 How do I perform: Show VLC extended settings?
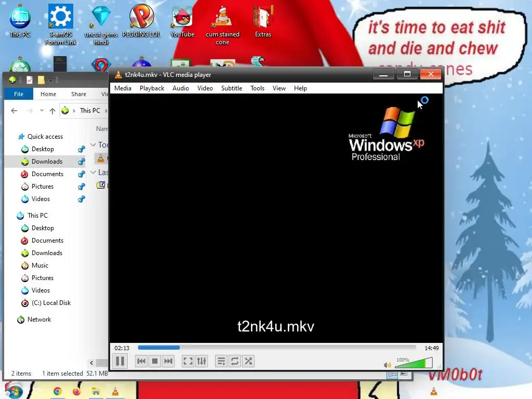(x=202, y=361)
